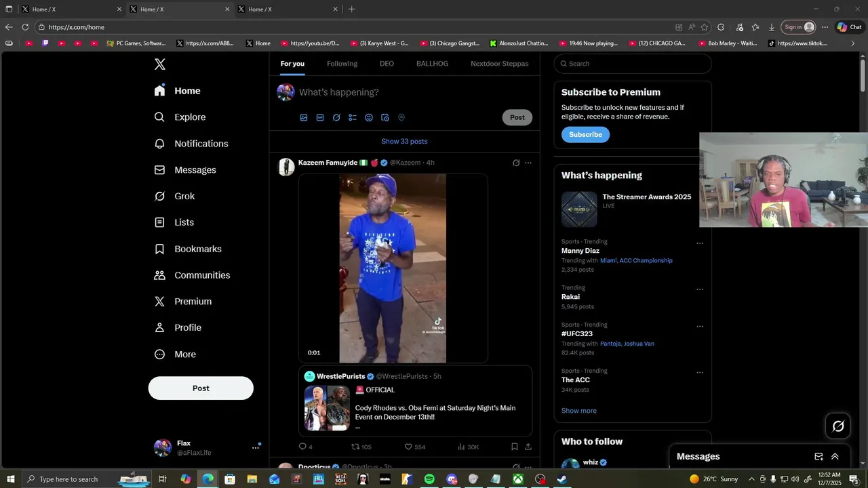Play the TikTok video in Kazeem's post
Viewport: 868px width, 488px height.
393,268
